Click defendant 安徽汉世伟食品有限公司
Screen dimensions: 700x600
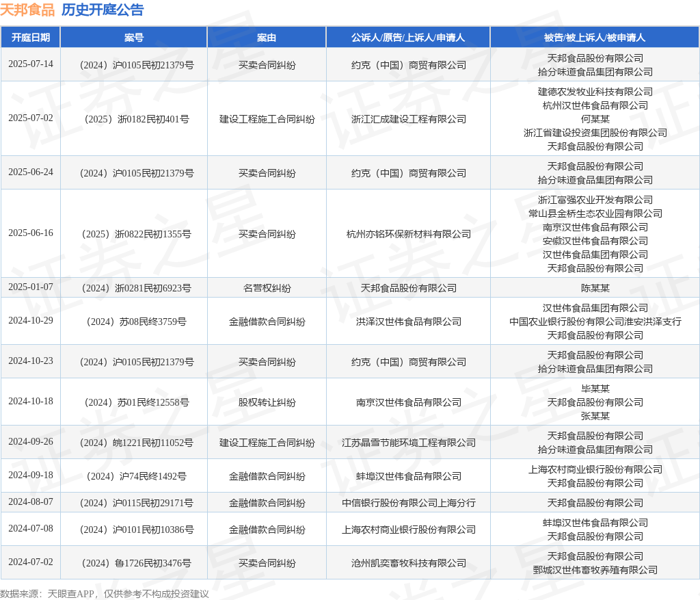coord(595,241)
